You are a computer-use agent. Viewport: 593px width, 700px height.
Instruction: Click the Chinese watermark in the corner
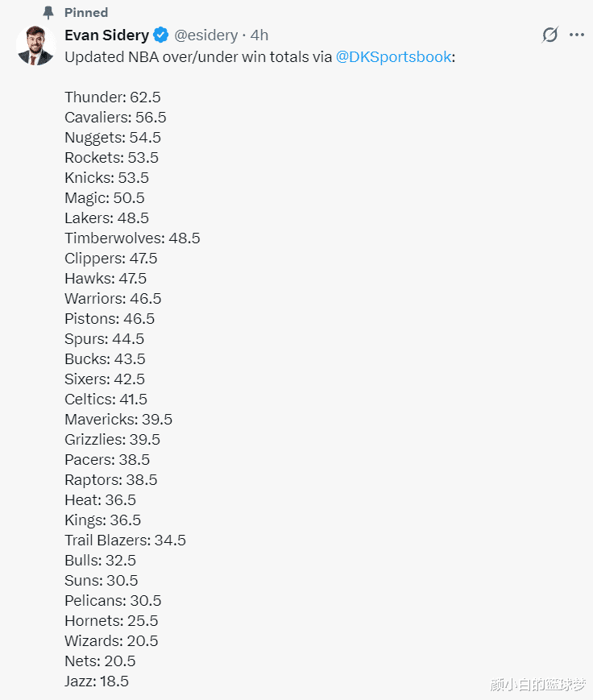click(x=537, y=685)
